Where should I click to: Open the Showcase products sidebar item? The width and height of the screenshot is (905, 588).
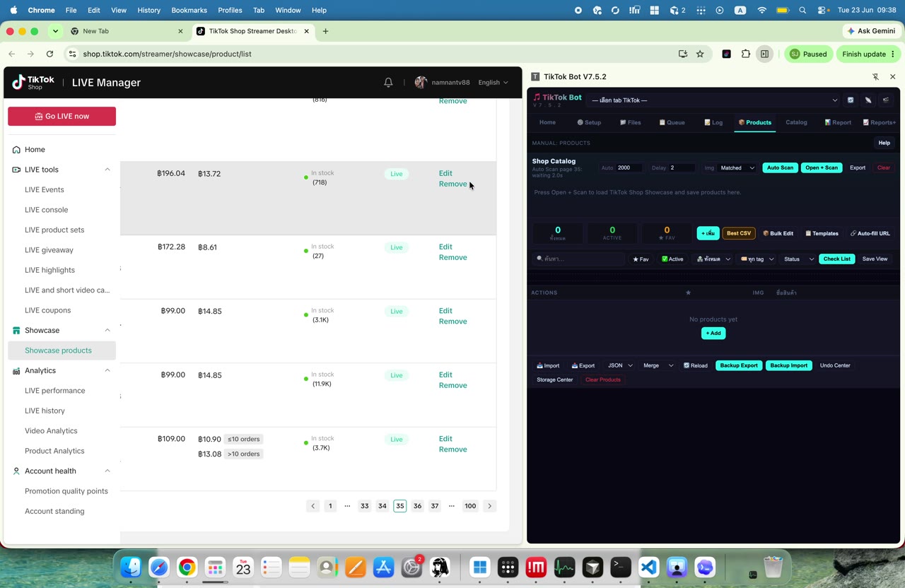[x=62, y=351]
